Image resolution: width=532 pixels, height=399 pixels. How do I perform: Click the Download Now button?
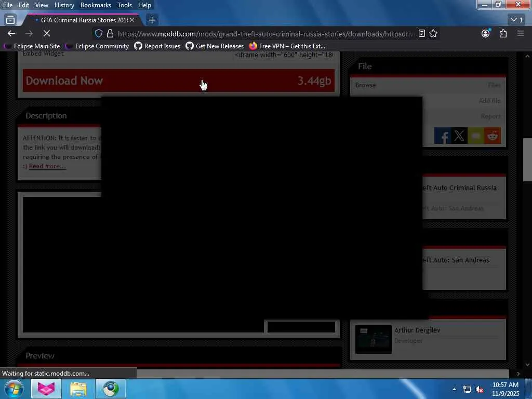[x=179, y=81]
